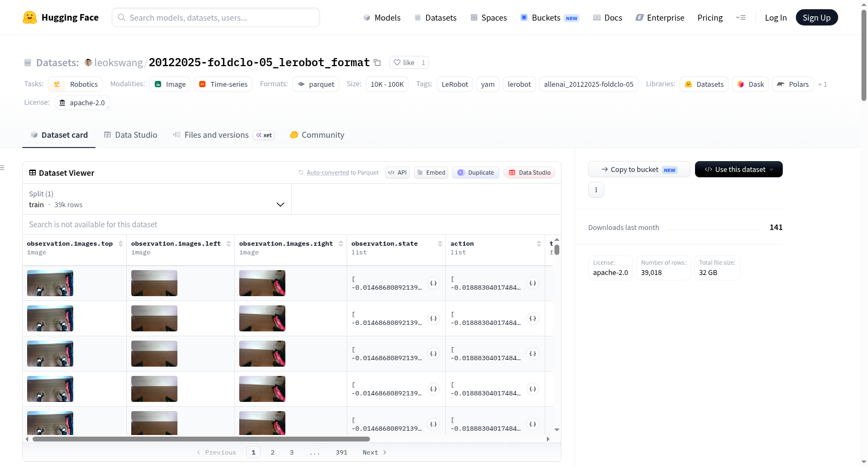Go to page 3 of rows
The width and height of the screenshot is (868, 467).
(x=291, y=452)
